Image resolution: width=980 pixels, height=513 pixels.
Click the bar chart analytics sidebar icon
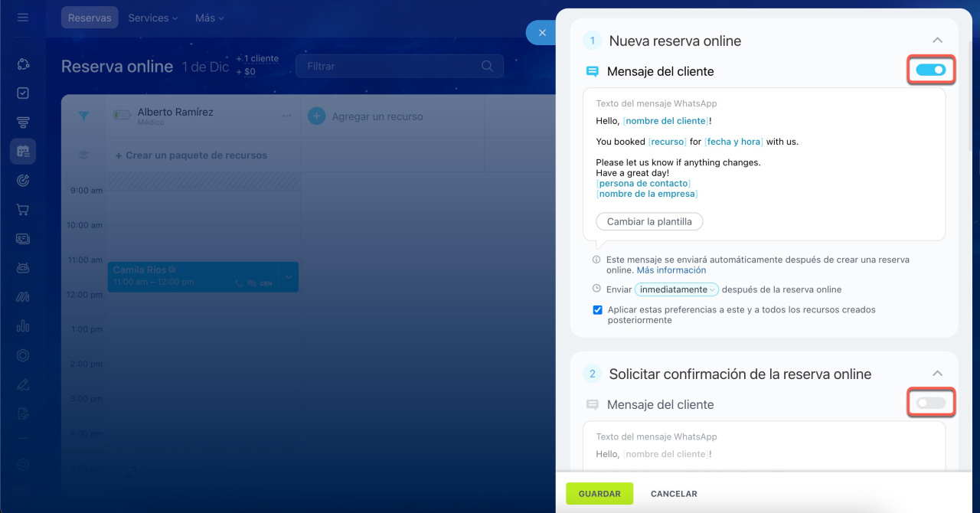pos(23,326)
